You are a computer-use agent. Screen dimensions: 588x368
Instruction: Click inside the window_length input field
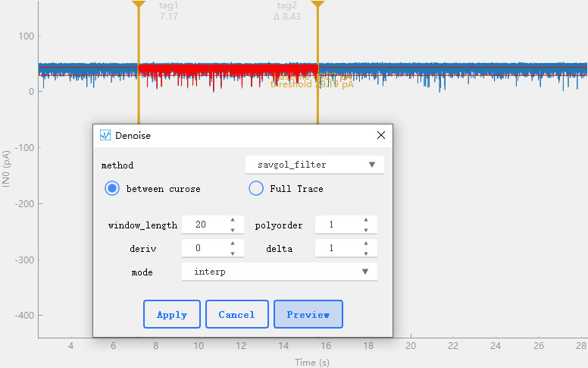click(205, 225)
